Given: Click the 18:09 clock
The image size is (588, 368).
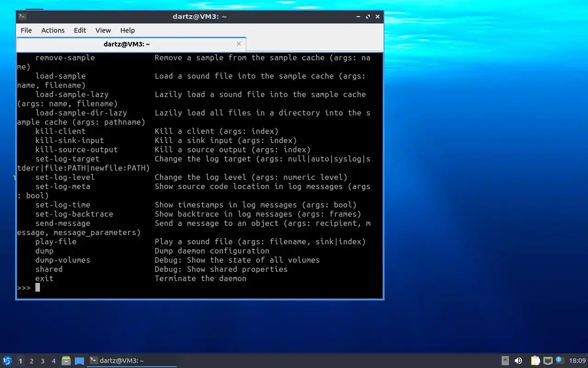Looking at the screenshot, I should (x=577, y=361).
